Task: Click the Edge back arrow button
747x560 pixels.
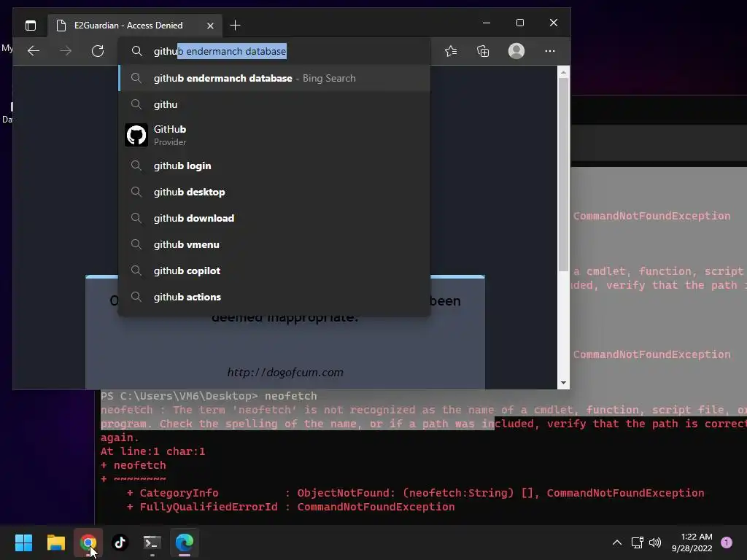Action: pyautogui.click(x=34, y=51)
